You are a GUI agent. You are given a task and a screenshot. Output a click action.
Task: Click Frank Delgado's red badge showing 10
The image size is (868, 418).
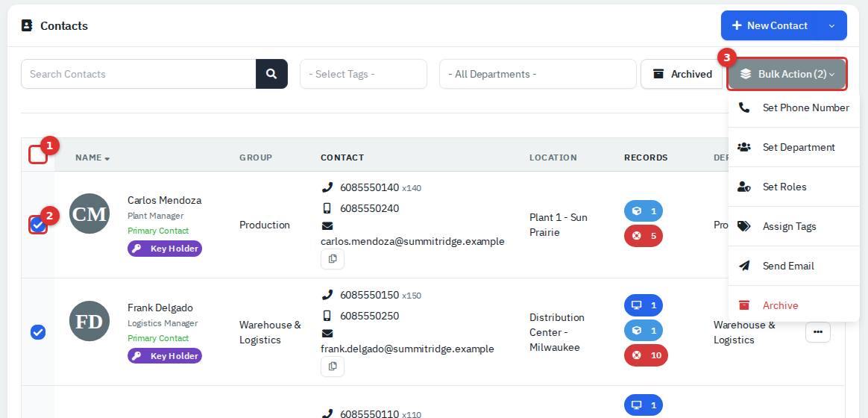coord(646,355)
